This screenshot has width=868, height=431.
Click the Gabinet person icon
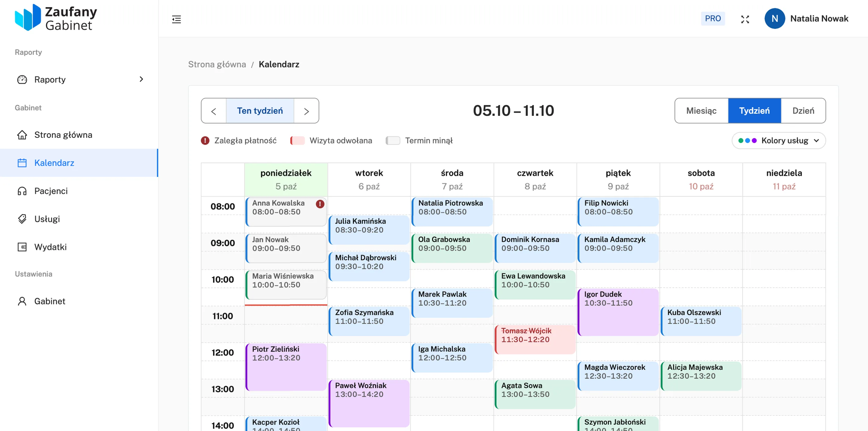(x=22, y=301)
